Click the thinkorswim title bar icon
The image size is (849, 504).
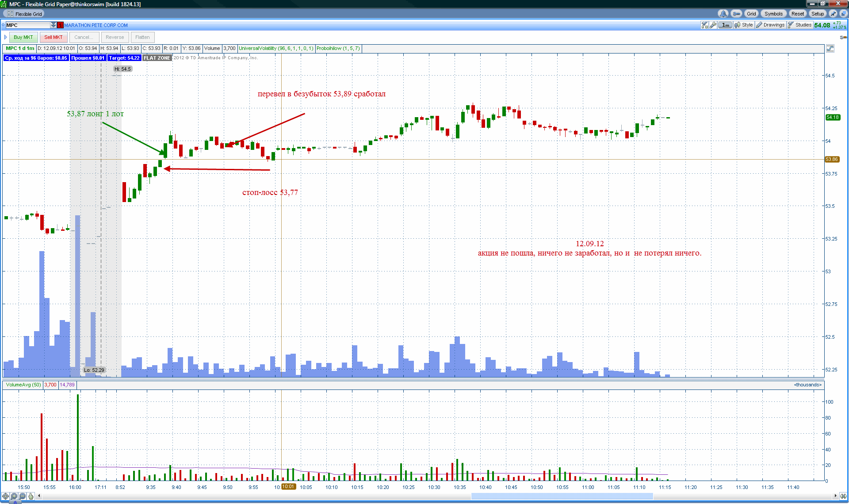coord(4,4)
